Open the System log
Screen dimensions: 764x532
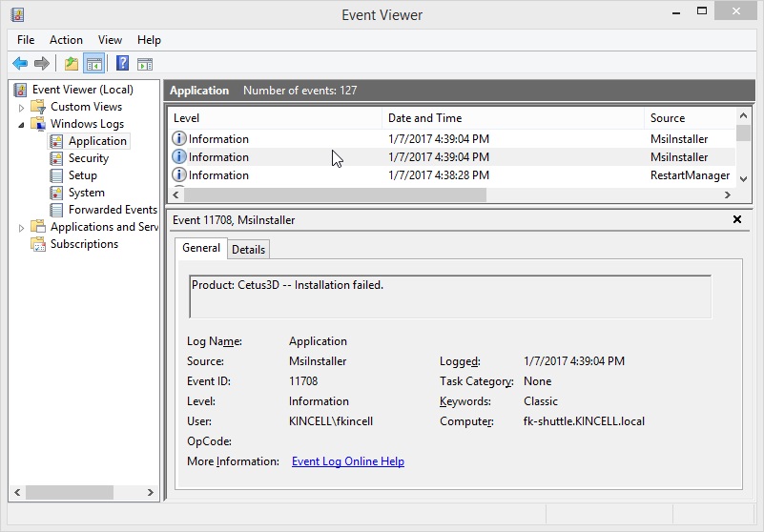(x=87, y=193)
